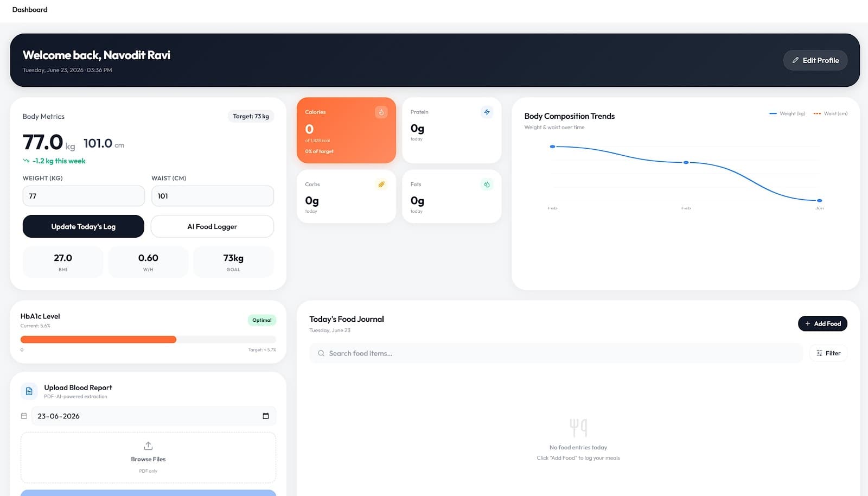Open the AI Food Logger
Image resolution: width=868 pixels, height=496 pixels.
tap(212, 226)
